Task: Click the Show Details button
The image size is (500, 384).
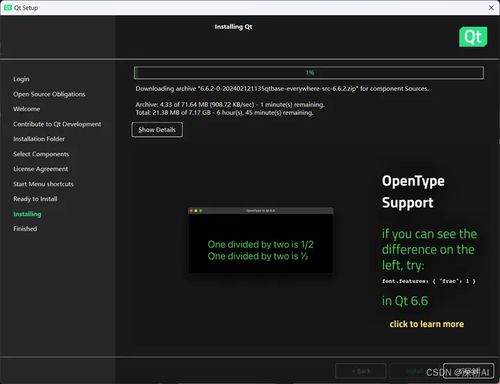Action: (157, 130)
